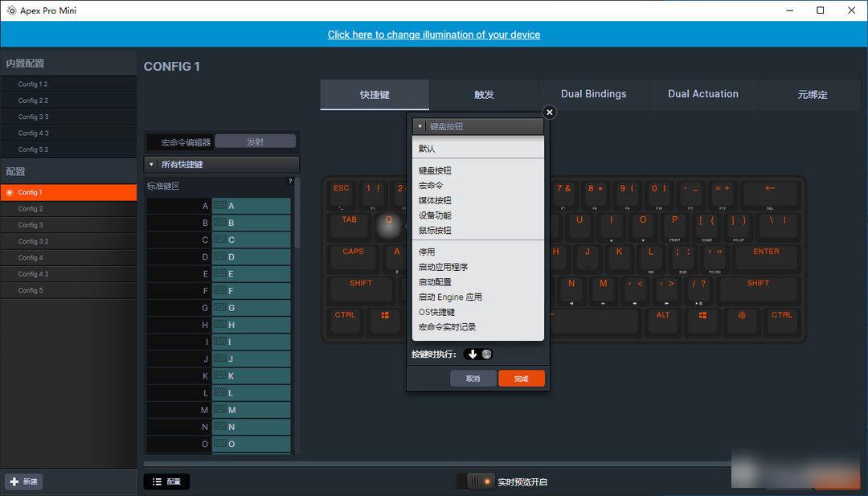This screenshot has width=868, height=496.
Task: Choose 停用 from the binding menu
Action: tap(478, 252)
